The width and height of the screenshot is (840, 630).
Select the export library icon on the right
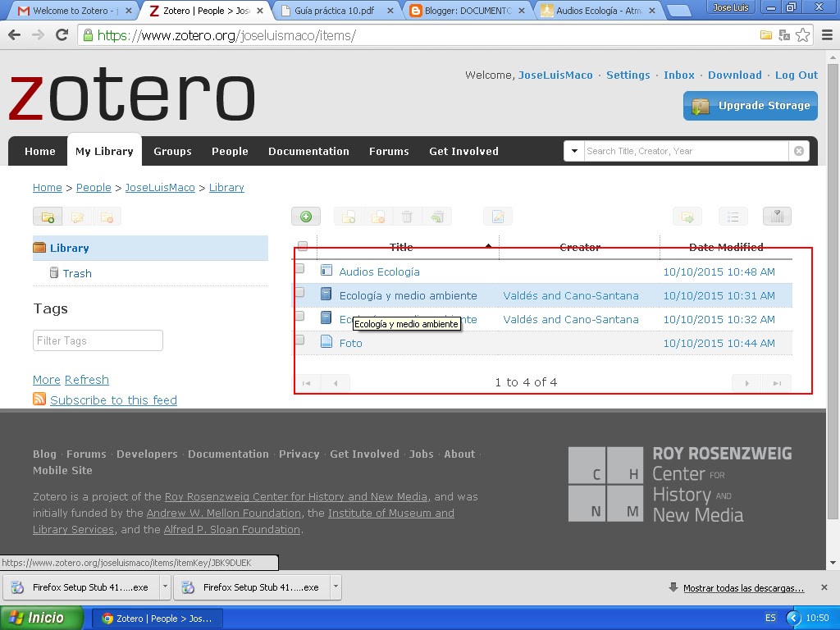[x=687, y=216]
